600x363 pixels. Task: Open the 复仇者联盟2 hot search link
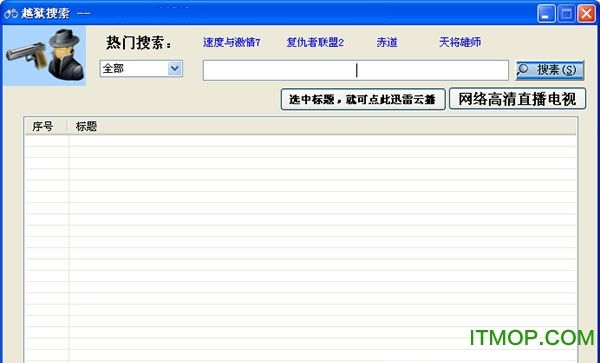click(x=315, y=42)
